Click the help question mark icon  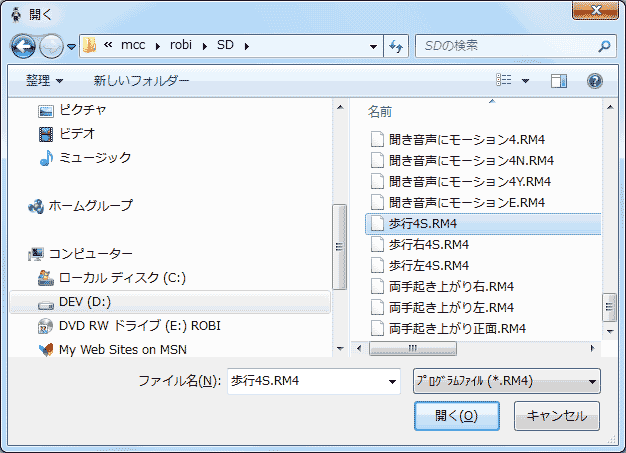pyautogui.click(x=594, y=81)
